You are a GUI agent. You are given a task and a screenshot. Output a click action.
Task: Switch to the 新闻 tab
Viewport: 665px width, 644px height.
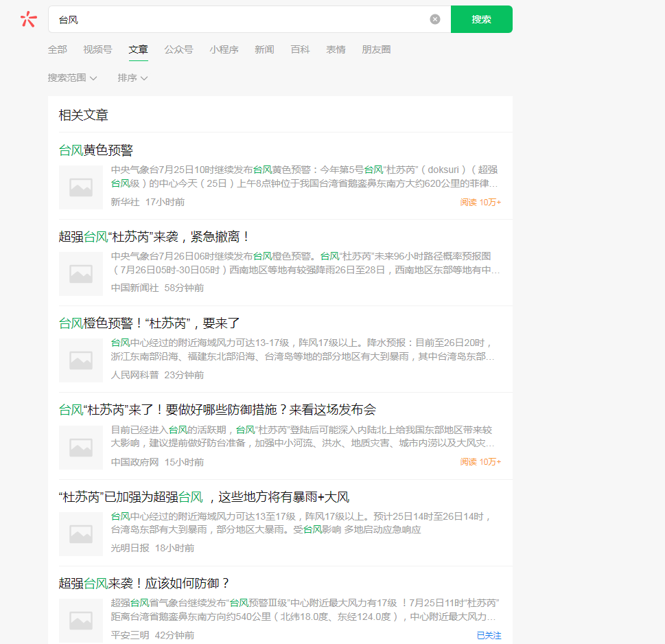pos(264,49)
